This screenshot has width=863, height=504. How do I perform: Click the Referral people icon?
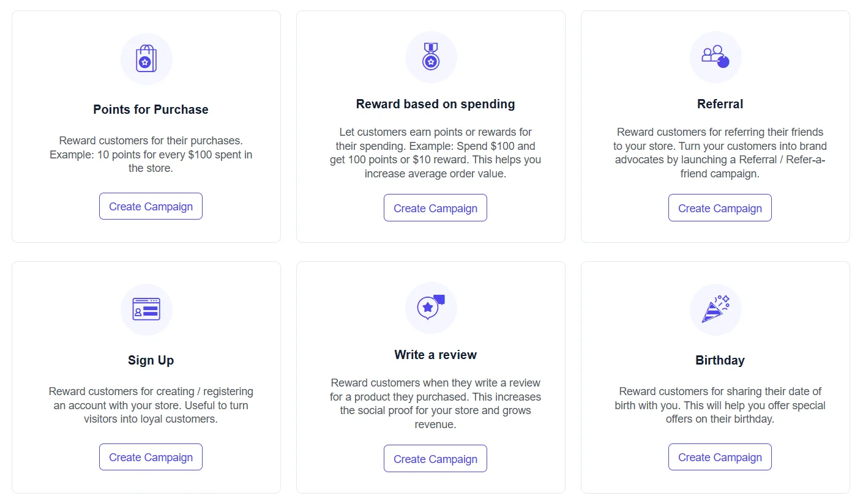(715, 57)
